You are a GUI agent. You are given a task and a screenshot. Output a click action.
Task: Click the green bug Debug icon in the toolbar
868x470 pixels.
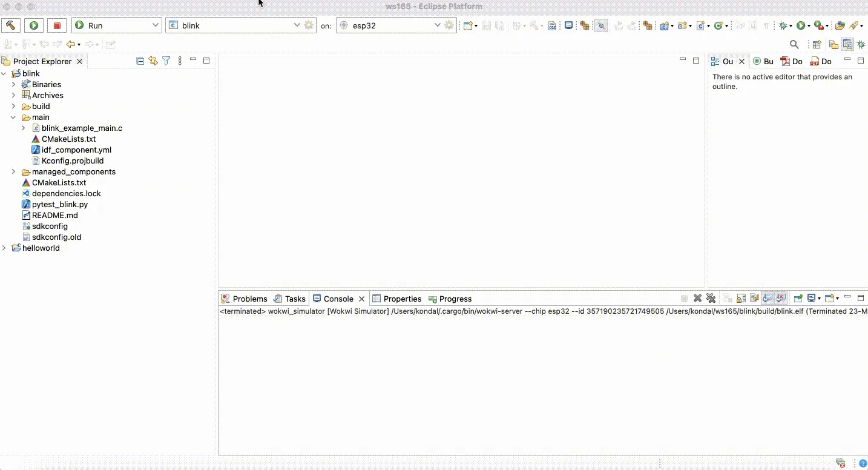[x=783, y=25]
